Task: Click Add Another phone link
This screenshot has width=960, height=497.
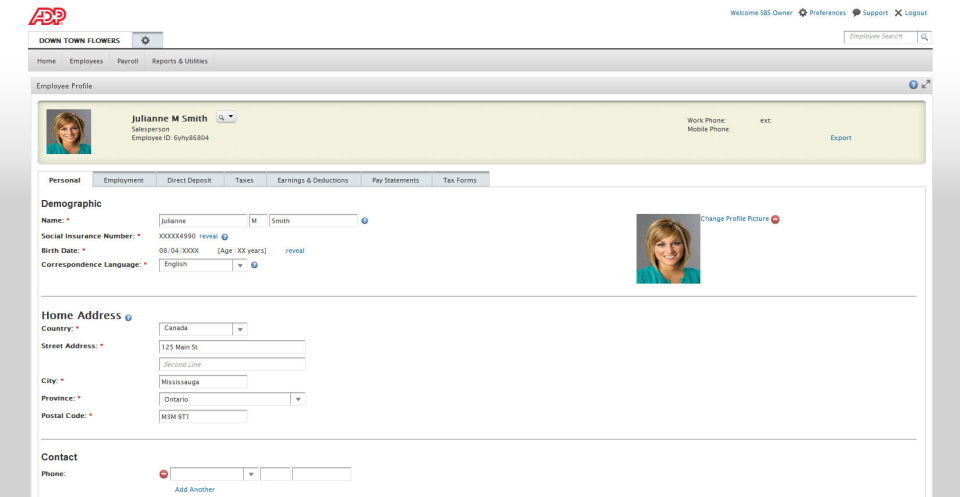Action: tap(194, 489)
